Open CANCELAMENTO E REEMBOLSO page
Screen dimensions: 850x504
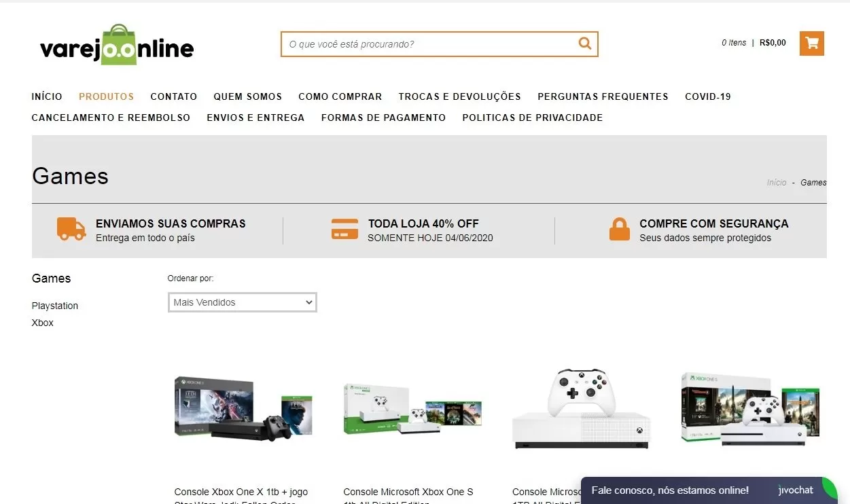[x=111, y=118]
